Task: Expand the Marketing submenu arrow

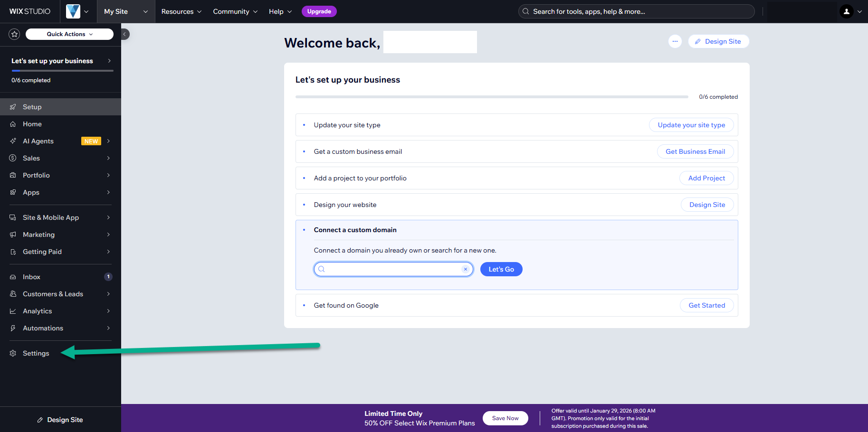Action: (108, 235)
